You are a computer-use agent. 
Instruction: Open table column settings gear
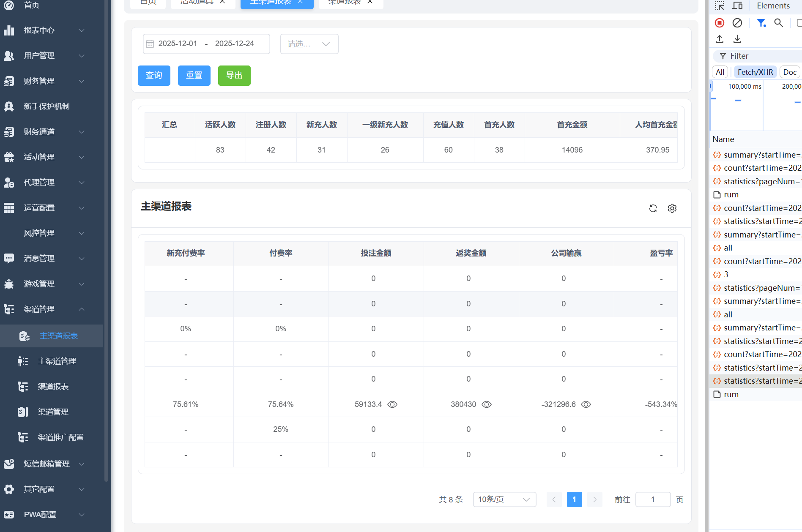[x=672, y=208]
